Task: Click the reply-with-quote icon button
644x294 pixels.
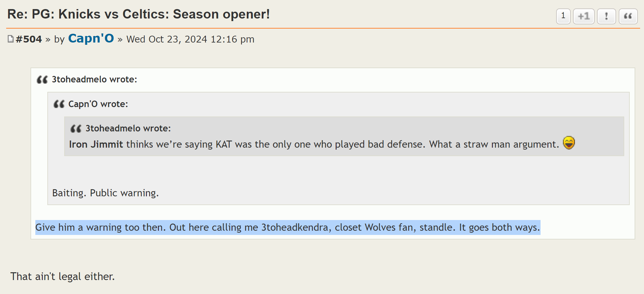Action: [628, 16]
